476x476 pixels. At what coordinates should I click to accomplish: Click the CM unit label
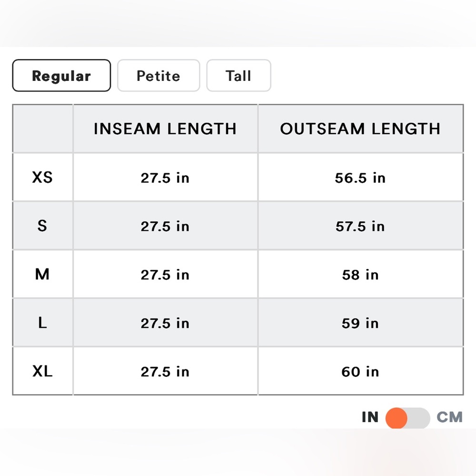point(449,417)
